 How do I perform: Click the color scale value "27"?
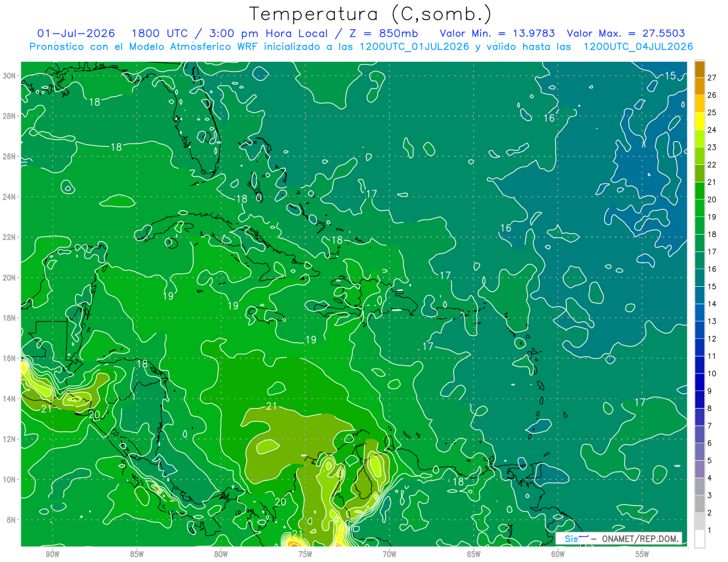(x=712, y=77)
